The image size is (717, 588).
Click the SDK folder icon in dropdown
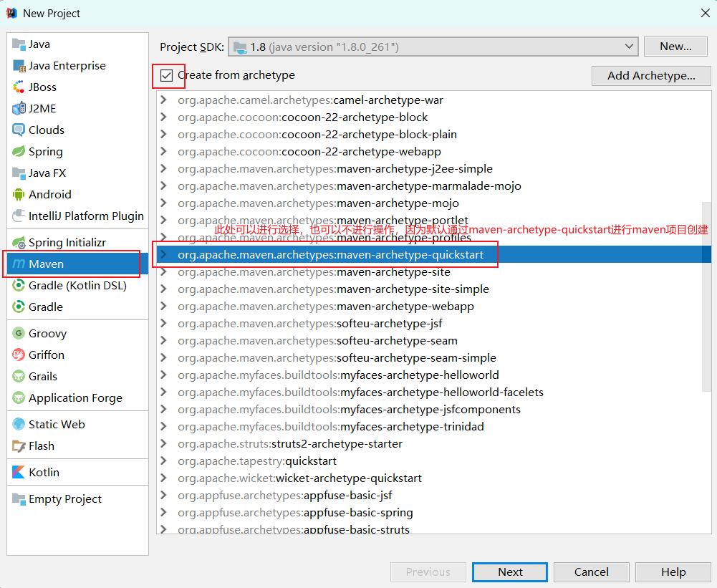coord(240,47)
